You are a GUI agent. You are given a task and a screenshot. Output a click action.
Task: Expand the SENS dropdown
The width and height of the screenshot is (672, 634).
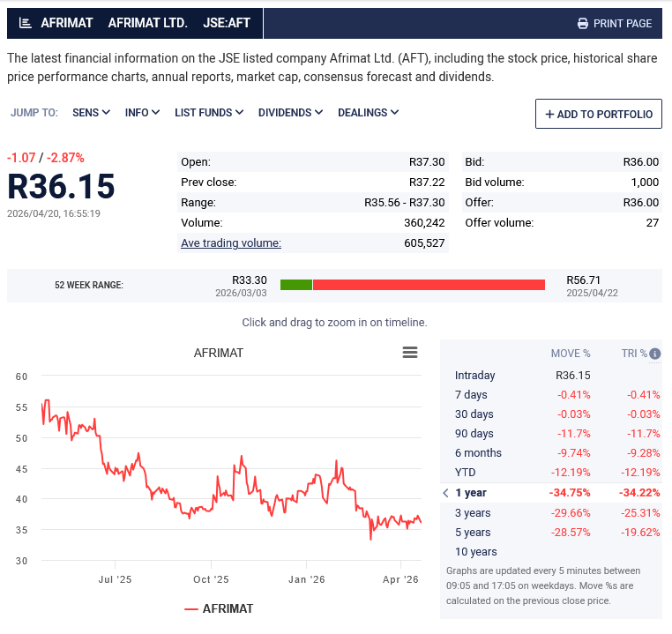coord(92,113)
